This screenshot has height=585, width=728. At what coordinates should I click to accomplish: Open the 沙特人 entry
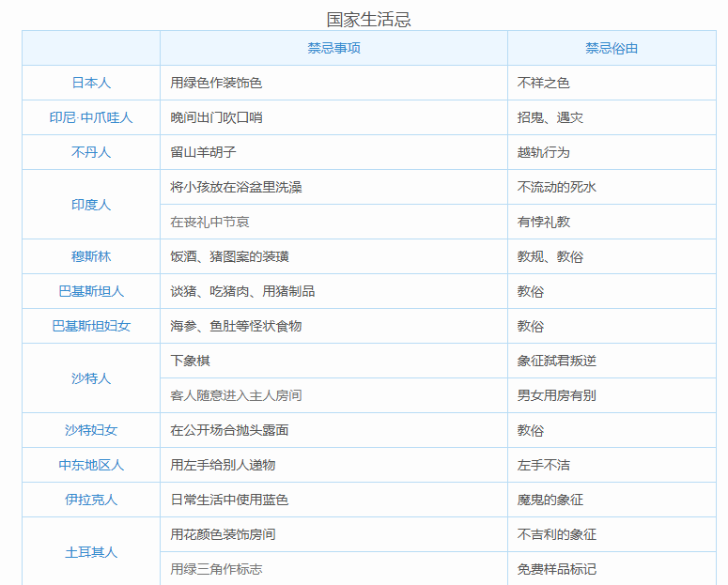91,378
